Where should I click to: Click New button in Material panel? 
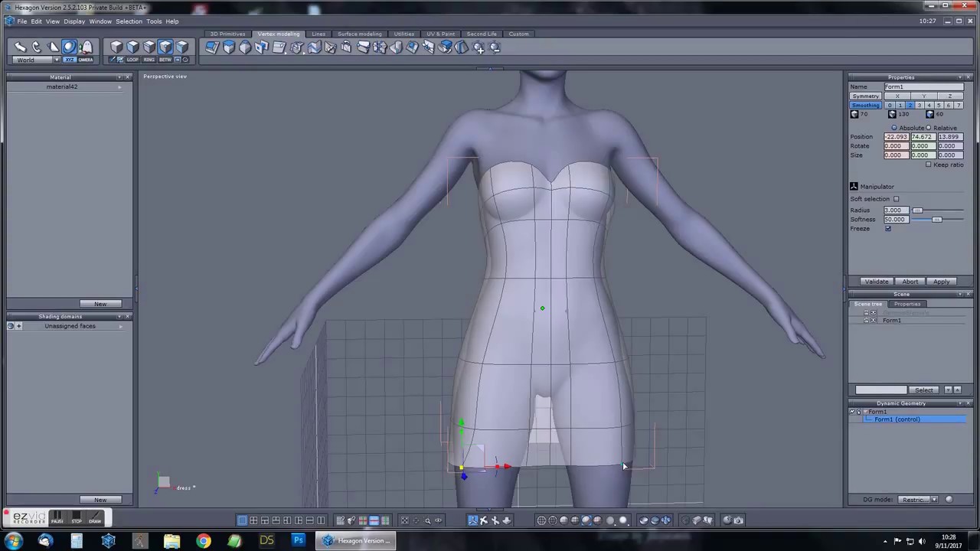[x=100, y=304]
